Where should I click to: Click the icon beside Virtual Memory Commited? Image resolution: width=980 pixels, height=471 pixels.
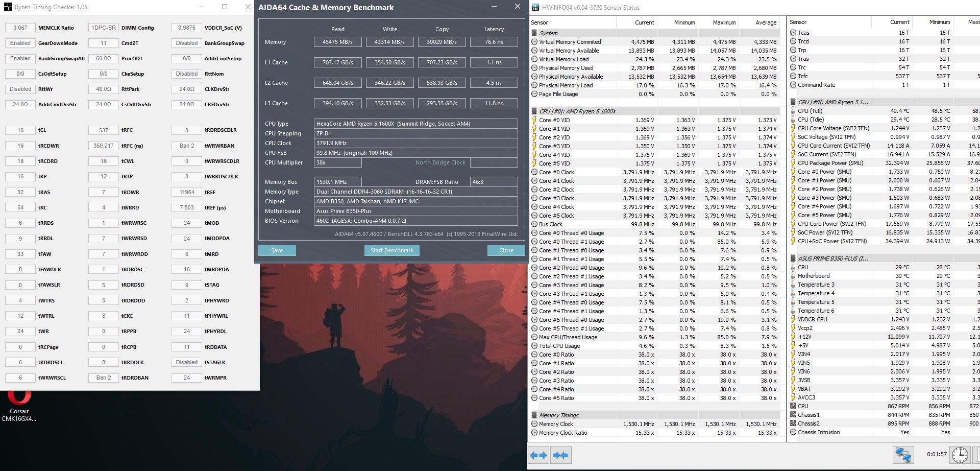tap(534, 42)
